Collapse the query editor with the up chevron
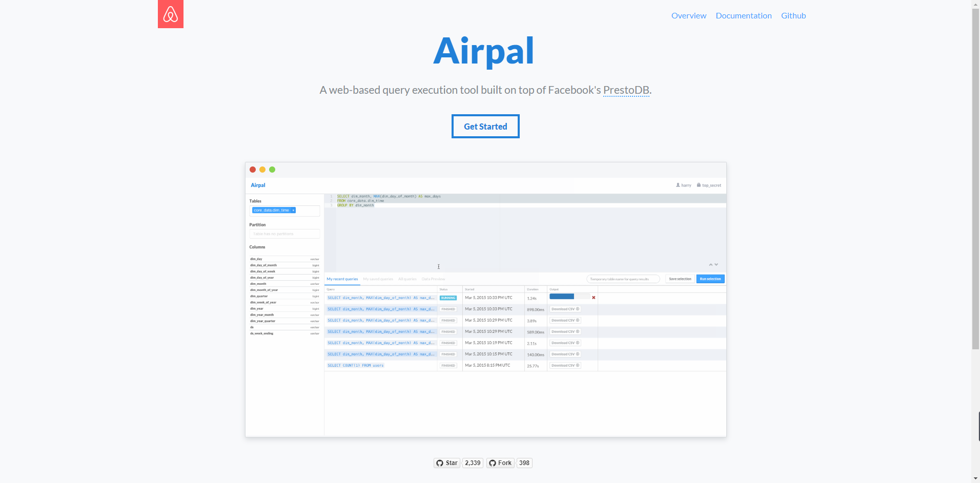The height and width of the screenshot is (483, 980). (x=710, y=264)
